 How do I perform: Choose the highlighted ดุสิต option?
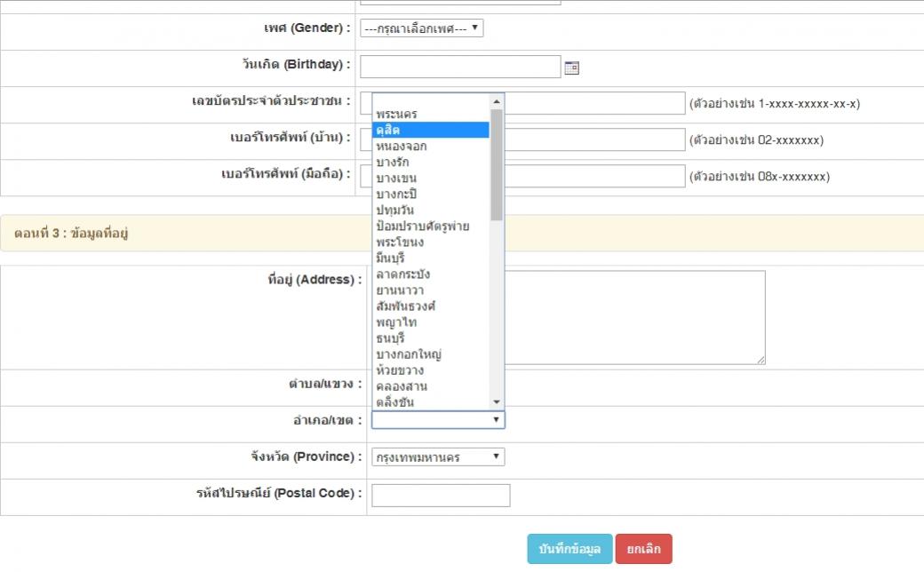point(430,131)
